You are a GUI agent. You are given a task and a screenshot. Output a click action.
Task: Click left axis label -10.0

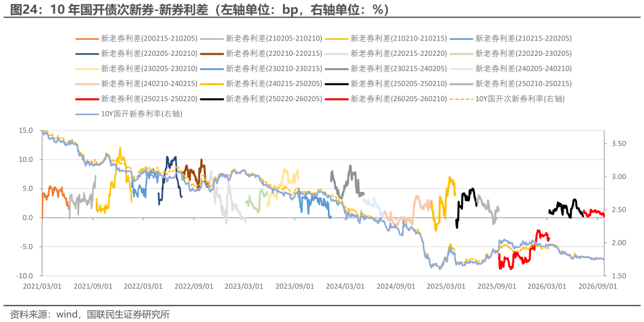pyautogui.click(x=24, y=276)
